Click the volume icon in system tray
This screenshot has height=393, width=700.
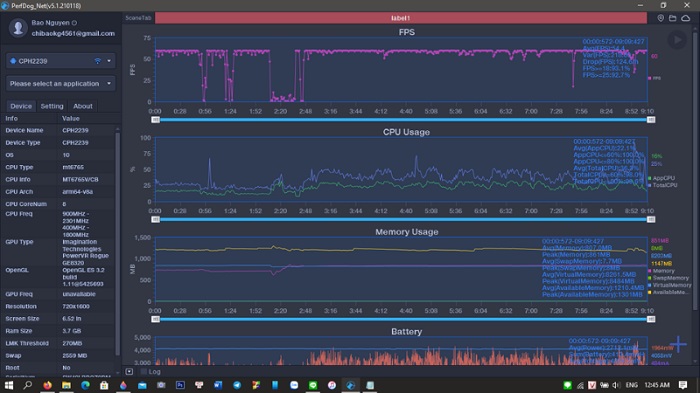click(616, 385)
